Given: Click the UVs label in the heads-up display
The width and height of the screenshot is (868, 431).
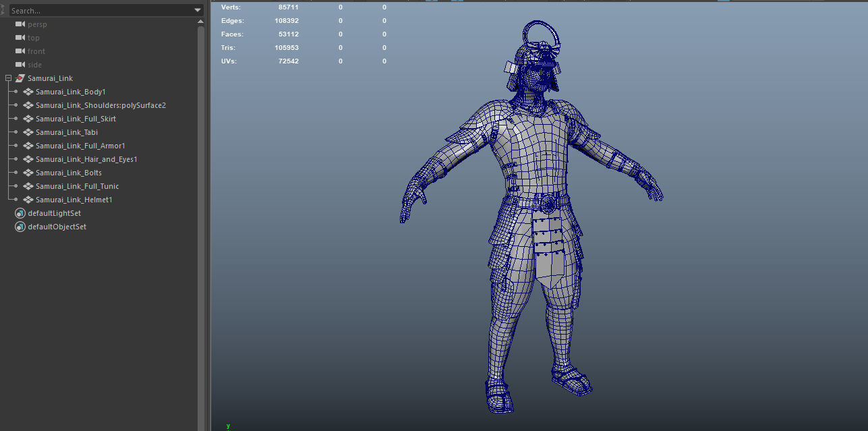Looking at the screenshot, I should 229,61.
